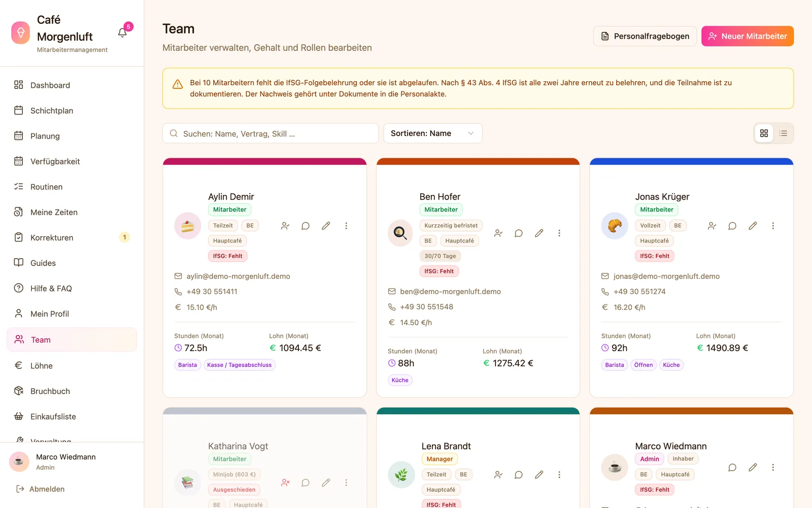Image resolution: width=812 pixels, height=508 pixels.
Task: Click IfSG: Fehlt badge on Ben Hofer
Action: click(439, 271)
